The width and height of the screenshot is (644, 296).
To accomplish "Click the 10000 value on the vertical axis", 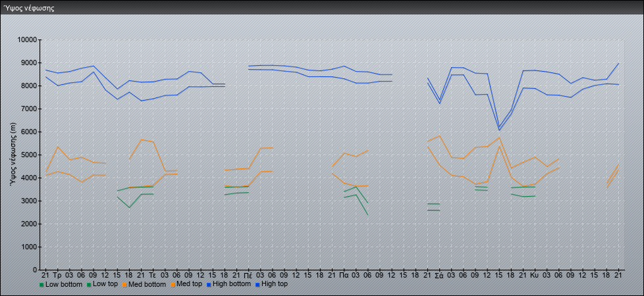I will pos(28,40).
